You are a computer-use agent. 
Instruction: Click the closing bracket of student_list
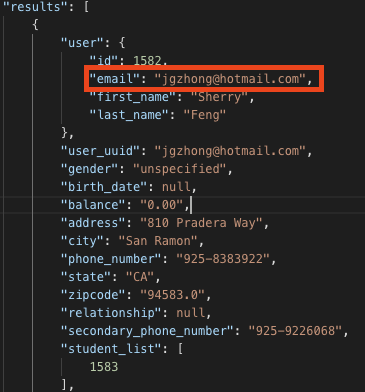coord(64,385)
